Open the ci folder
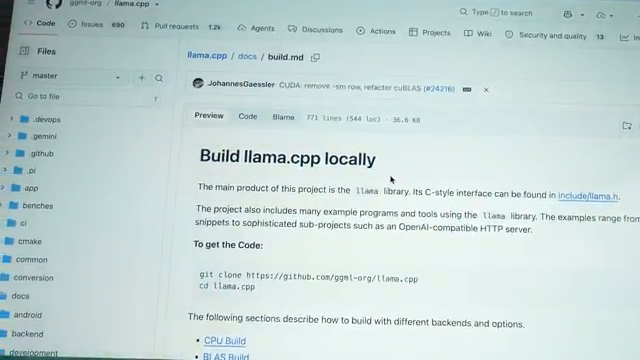Screen dimensions: 640x360 click(x=23, y=223)
